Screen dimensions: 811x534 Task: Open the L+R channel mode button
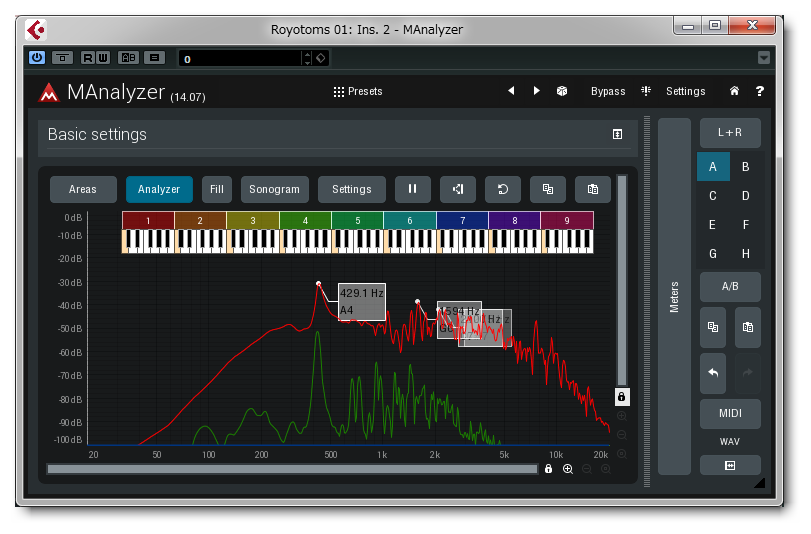click(730, 133)
